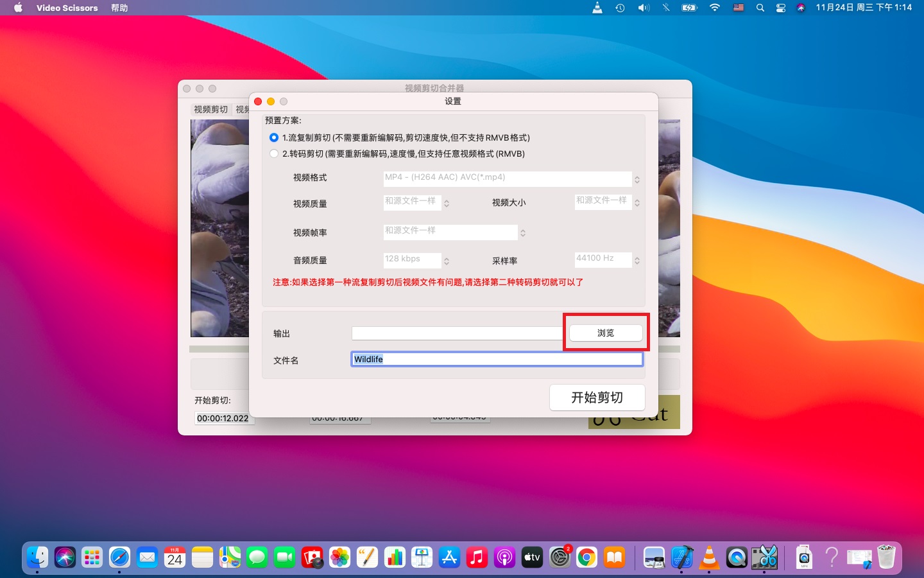Switch to the 视频剪切 tab in main window
This screenshot has width=924, height=578.
click(211, 109)
